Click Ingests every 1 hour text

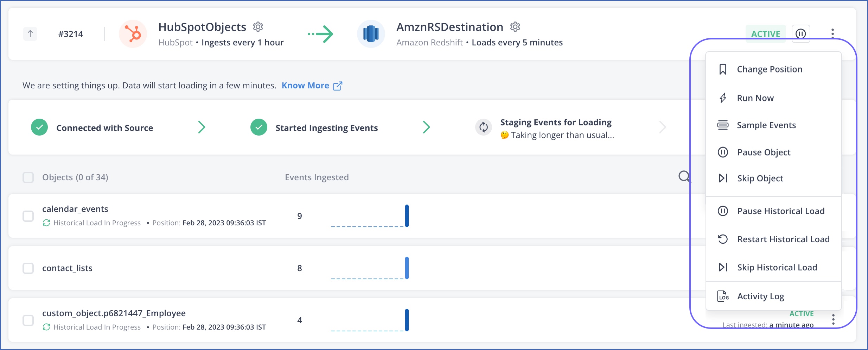243,43
